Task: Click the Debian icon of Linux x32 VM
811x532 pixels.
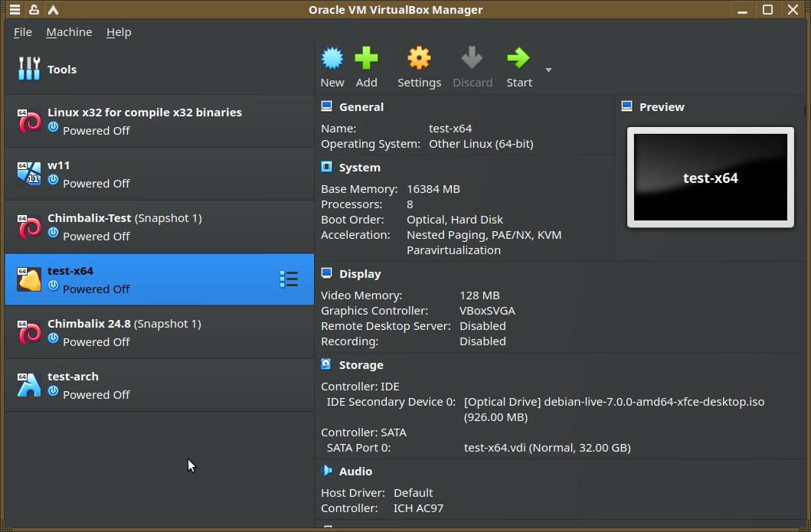Action: point(29,122)
